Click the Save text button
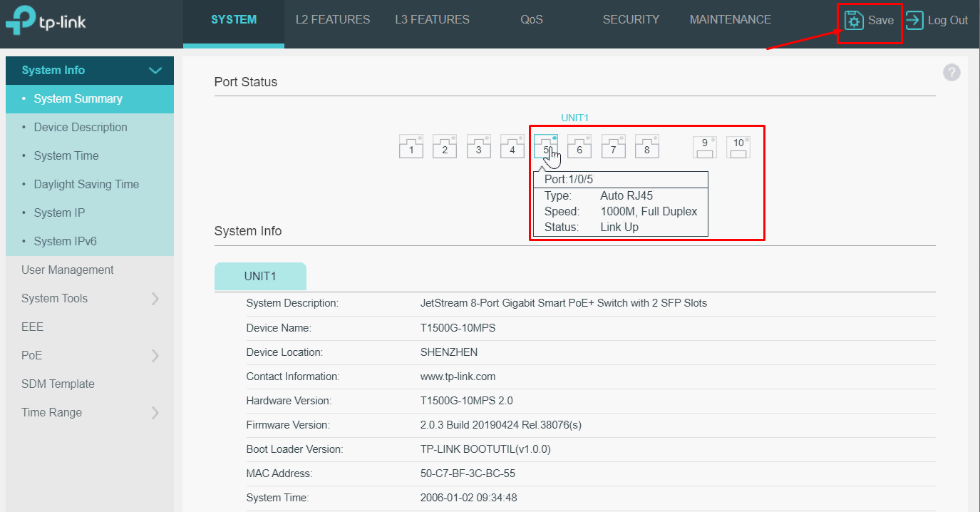Viewport: 980px width, 512px height. [x=881, y=21]
